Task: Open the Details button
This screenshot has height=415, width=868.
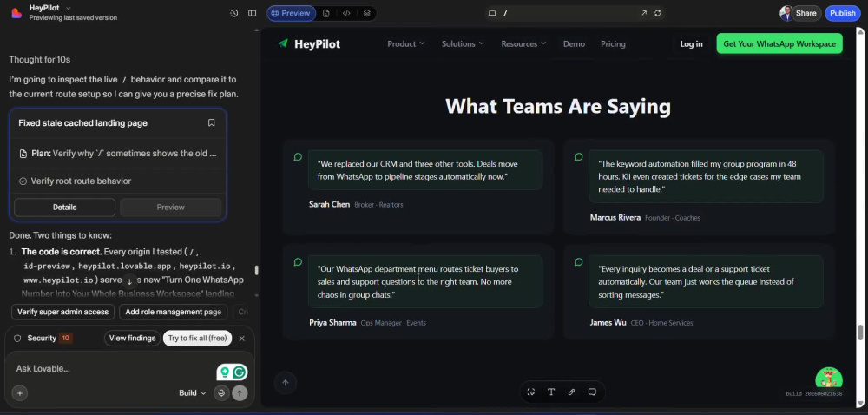Action: click(65, 207)
